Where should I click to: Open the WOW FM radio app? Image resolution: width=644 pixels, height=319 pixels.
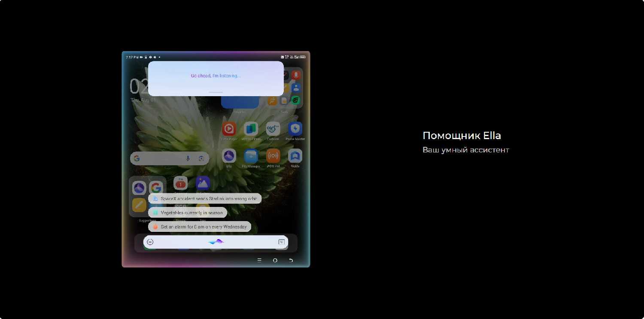tap(273, 156)
